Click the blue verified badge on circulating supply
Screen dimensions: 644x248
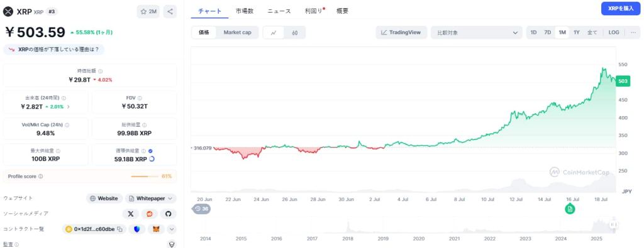[150, 151]
